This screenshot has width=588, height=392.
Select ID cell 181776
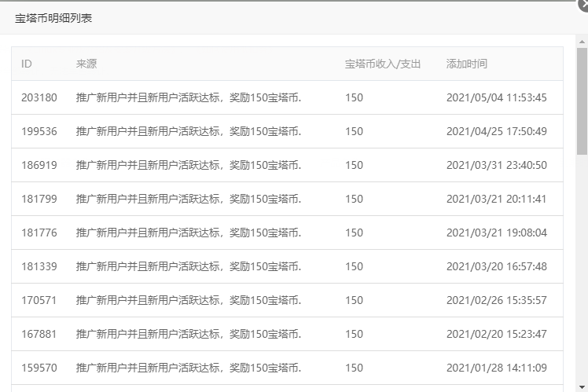point(39,233)
